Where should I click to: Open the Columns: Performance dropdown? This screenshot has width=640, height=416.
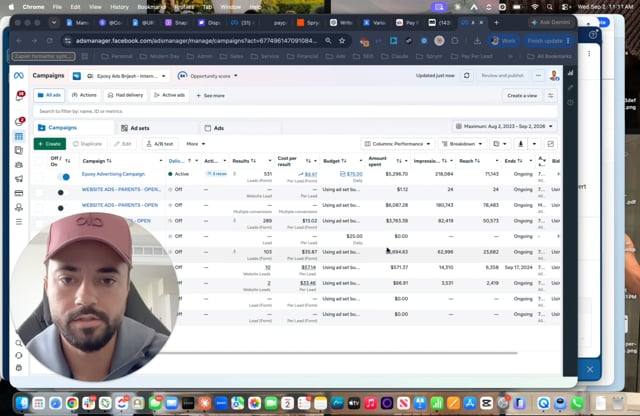pos(397,144)
